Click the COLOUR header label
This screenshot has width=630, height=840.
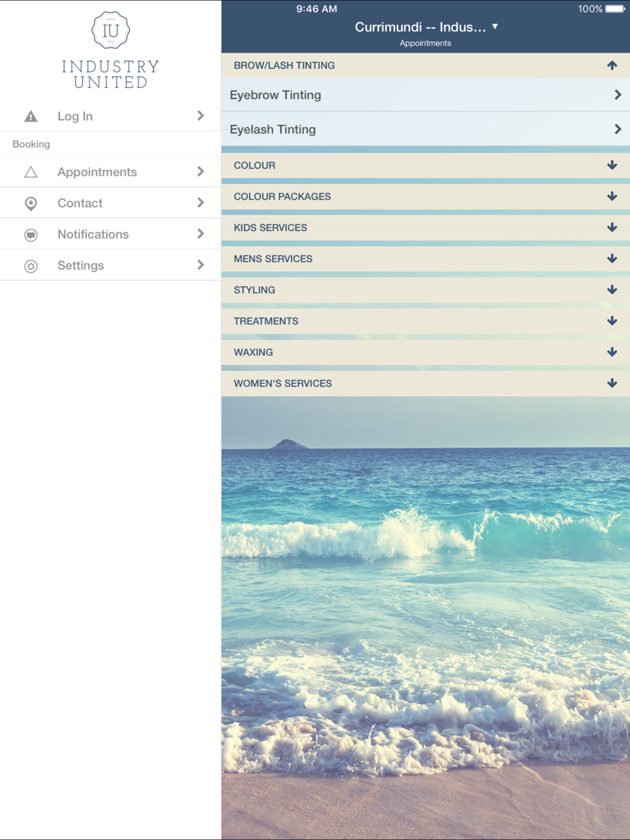pos(255,166)
